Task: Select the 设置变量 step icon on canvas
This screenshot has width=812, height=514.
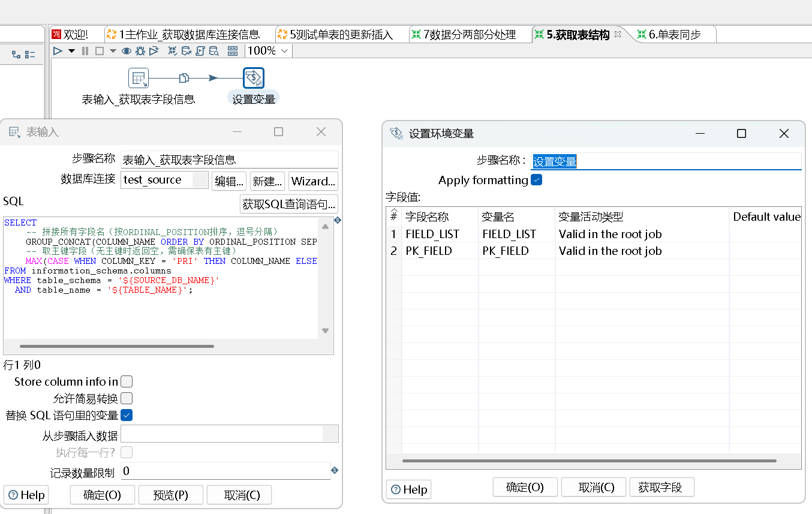Action: 254,78
